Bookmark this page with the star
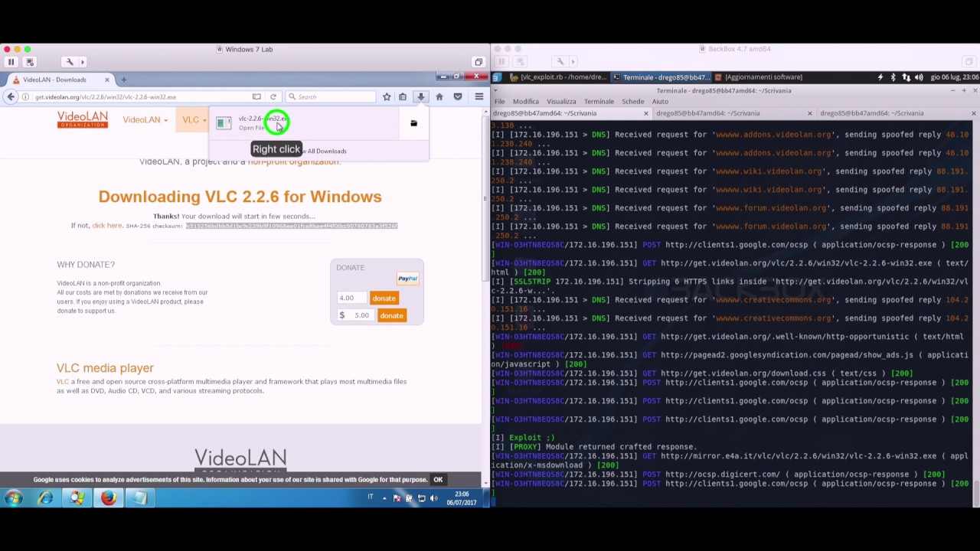 click(x=387, y=97)
